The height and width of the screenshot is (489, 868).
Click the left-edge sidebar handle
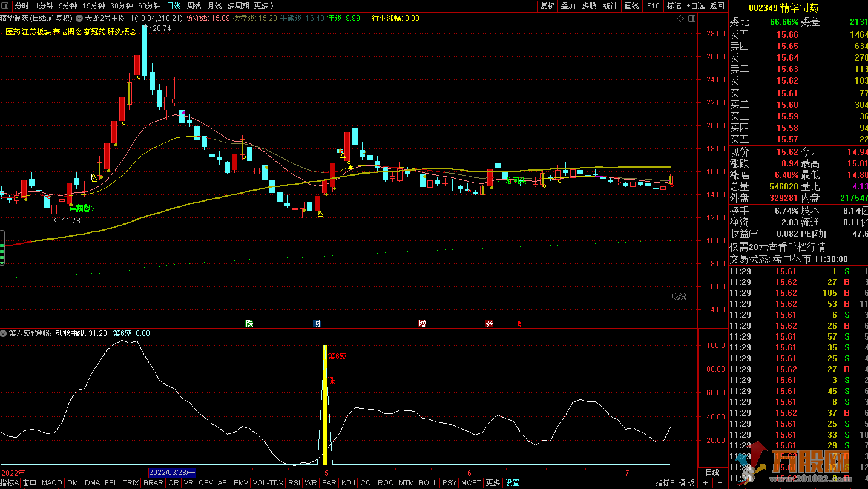pyautogui.click(x=2, y=247)
